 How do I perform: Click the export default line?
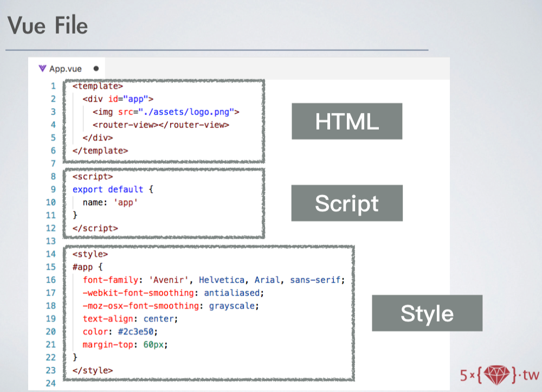coord(113,189)
